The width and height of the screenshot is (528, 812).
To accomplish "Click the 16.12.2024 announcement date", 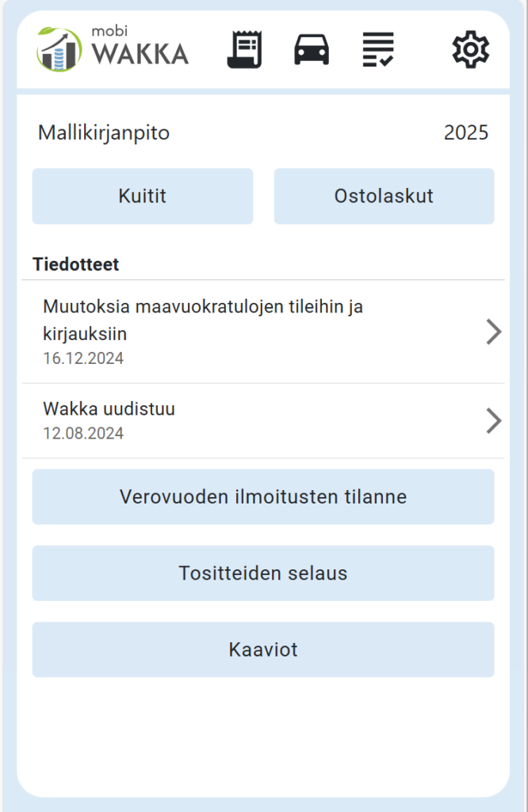I will pos(83,358).
